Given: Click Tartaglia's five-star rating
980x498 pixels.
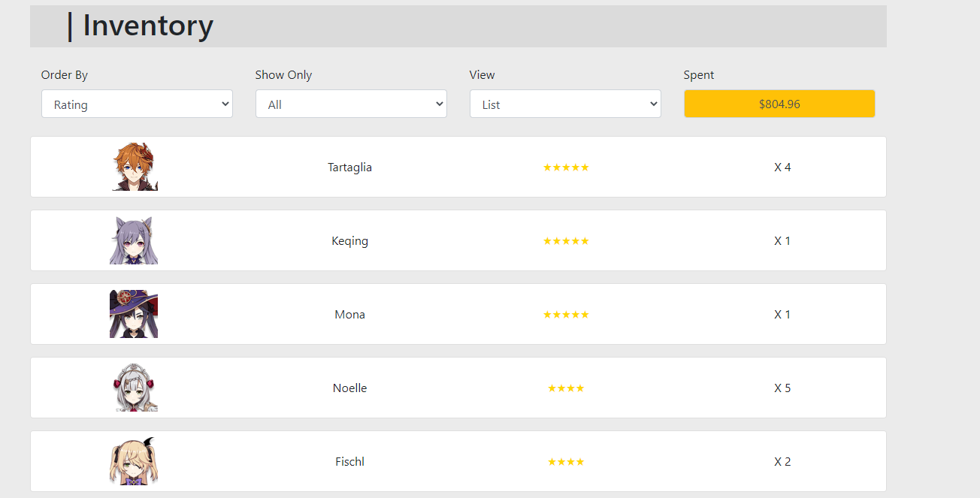Looking at the screenshot, I should tap(566, 168).
